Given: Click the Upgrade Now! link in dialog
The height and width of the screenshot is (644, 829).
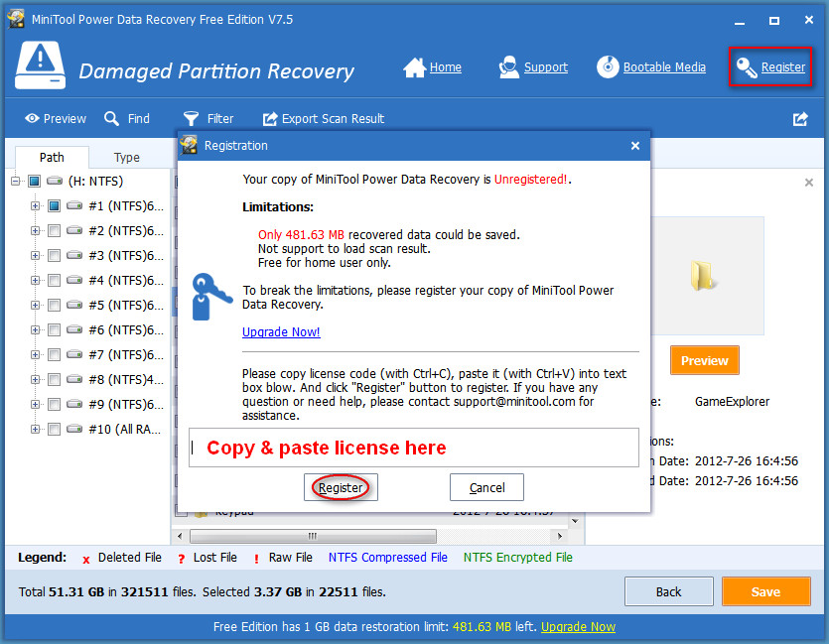Looking at the screenshot, I should coord(281,331).
